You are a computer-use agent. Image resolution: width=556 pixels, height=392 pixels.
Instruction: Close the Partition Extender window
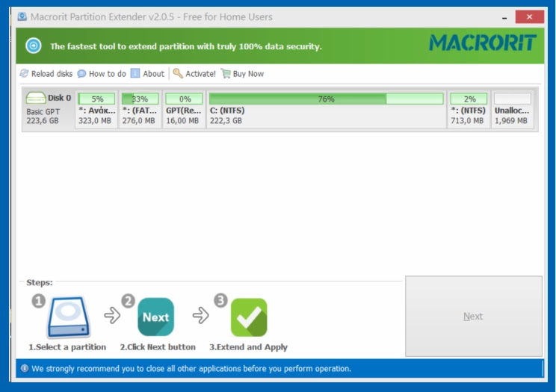529,16
